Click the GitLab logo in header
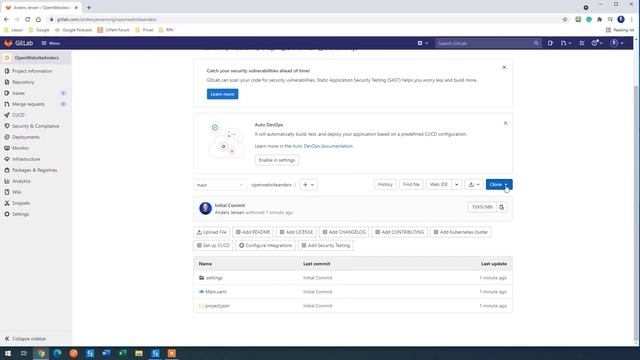The width and height of the screenshot is (640, 360). pyautogui.click(x=18, y=43)
